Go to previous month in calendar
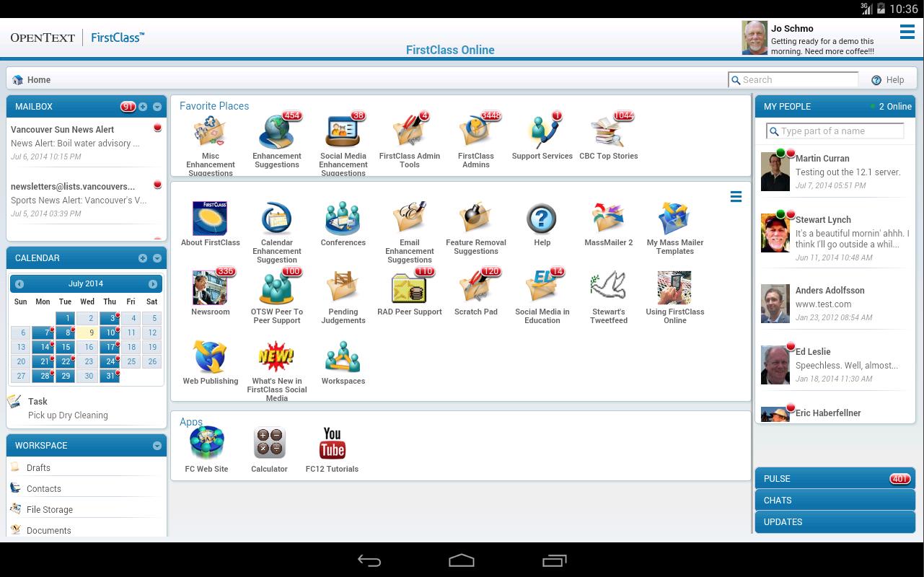Viewport: 924px width, 577px height. coord(19,284)
